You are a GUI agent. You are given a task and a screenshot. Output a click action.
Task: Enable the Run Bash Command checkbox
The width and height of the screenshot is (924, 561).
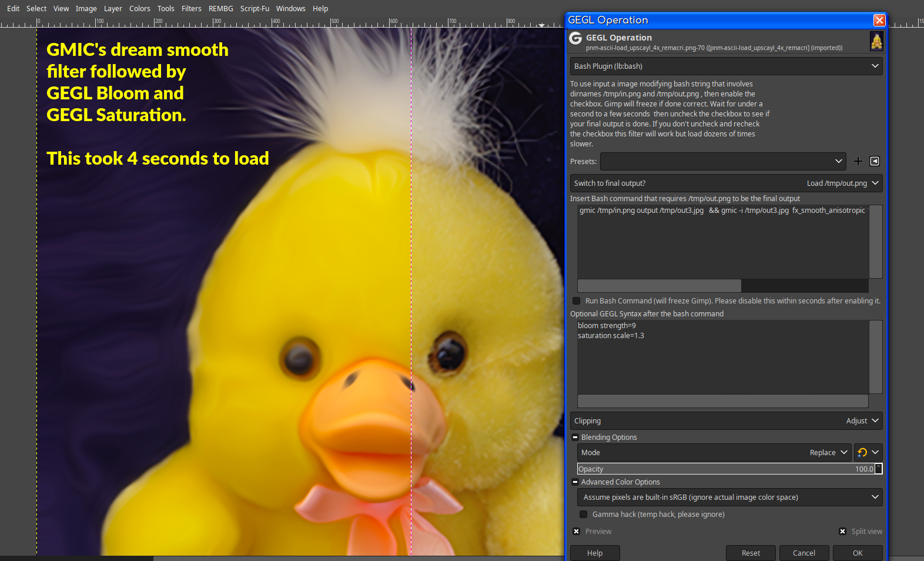point(576,300)
